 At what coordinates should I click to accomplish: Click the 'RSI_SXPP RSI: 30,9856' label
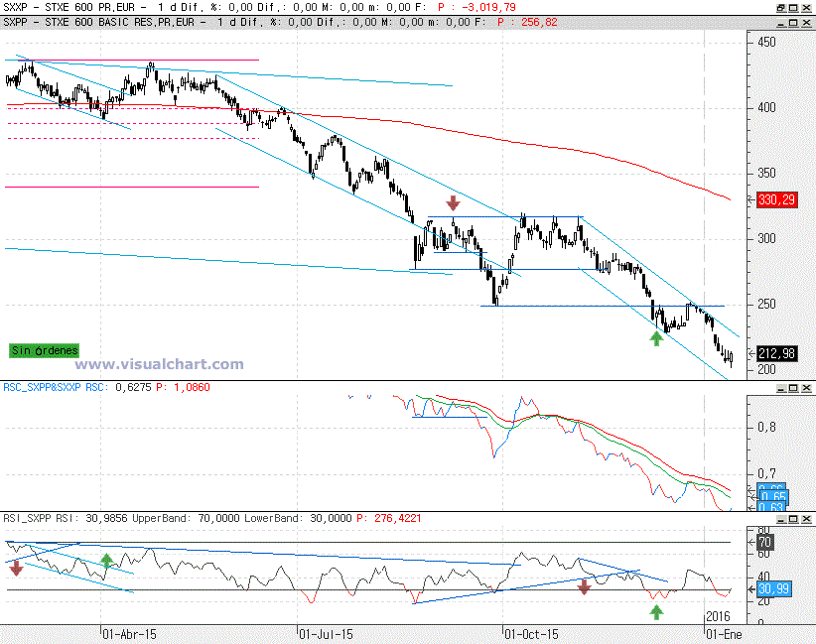click(66, 518)
